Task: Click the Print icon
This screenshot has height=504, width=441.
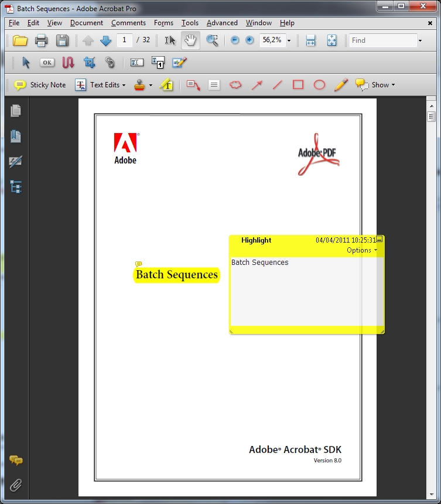Action: [x=41, y=40]
